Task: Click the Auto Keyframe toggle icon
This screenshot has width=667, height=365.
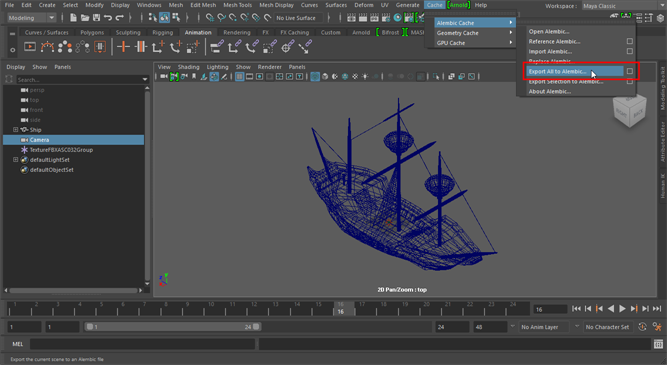Action: pos(642,327)
